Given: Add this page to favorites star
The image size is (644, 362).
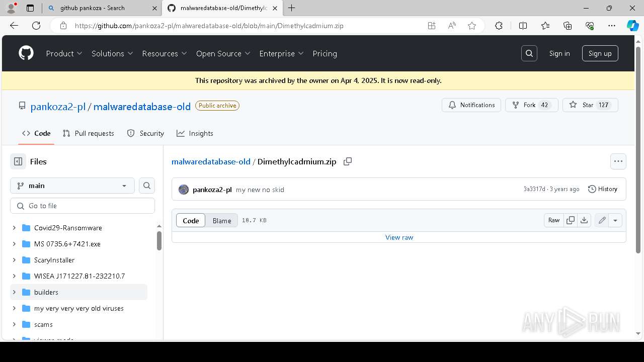Looking at the screenshot, I should click(x=472, y=26).
